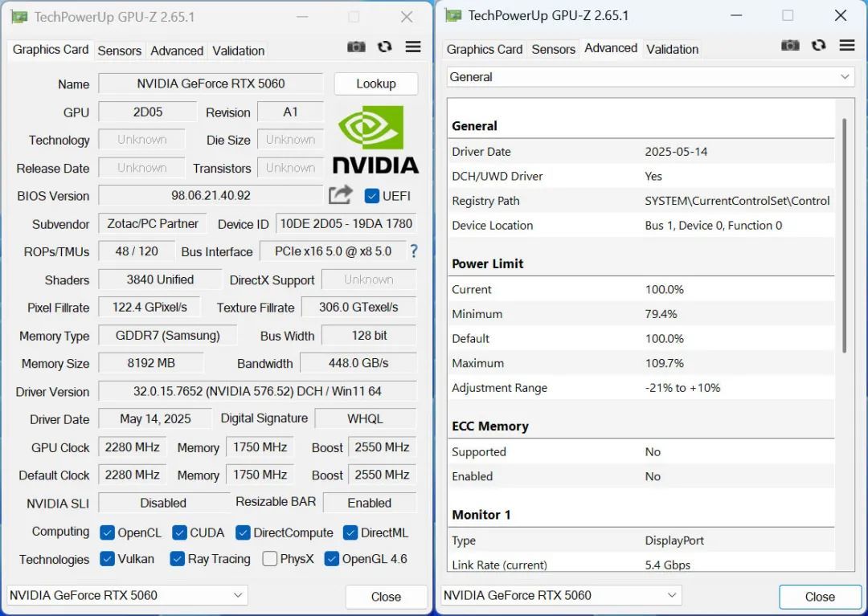
Task: Toggle the OpenCL checkbox
Action: click(x=107, y=532)
